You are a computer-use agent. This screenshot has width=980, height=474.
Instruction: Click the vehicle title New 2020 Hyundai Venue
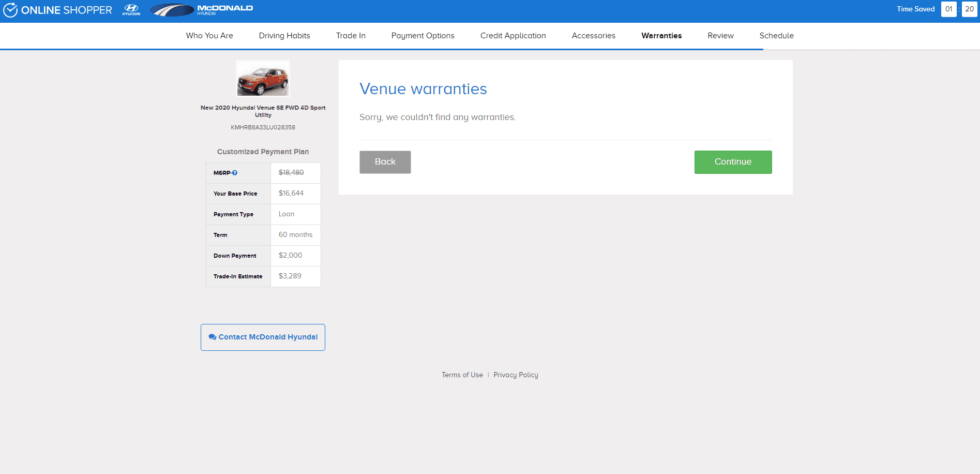point(263,111)
